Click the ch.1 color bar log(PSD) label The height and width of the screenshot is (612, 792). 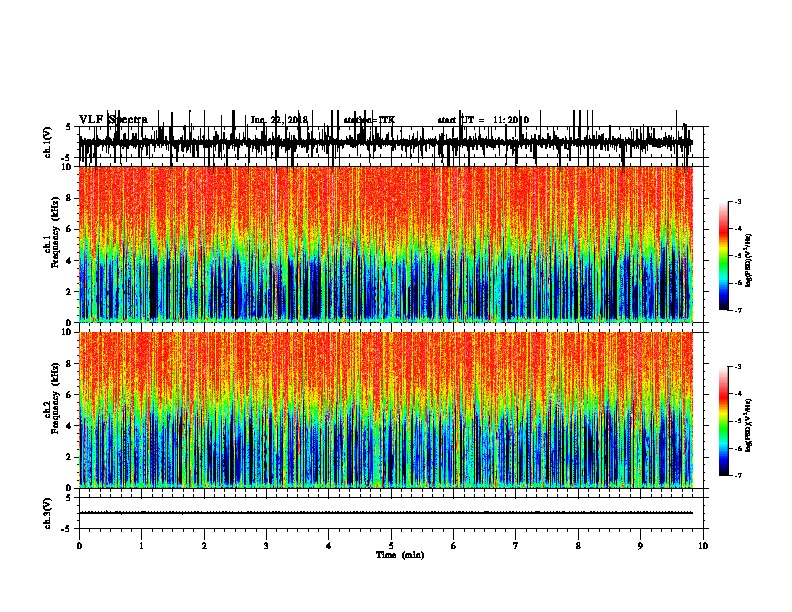tap(748, 260)
